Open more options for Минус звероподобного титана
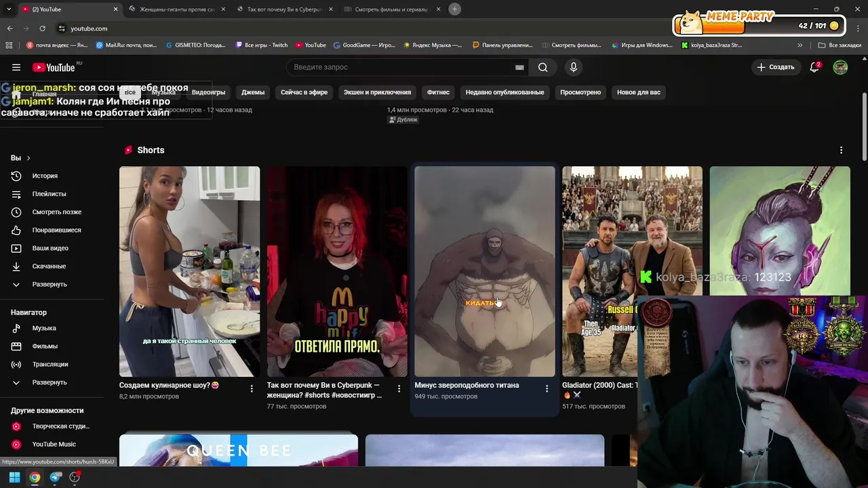Screen dimensions: 868x488 547,388
